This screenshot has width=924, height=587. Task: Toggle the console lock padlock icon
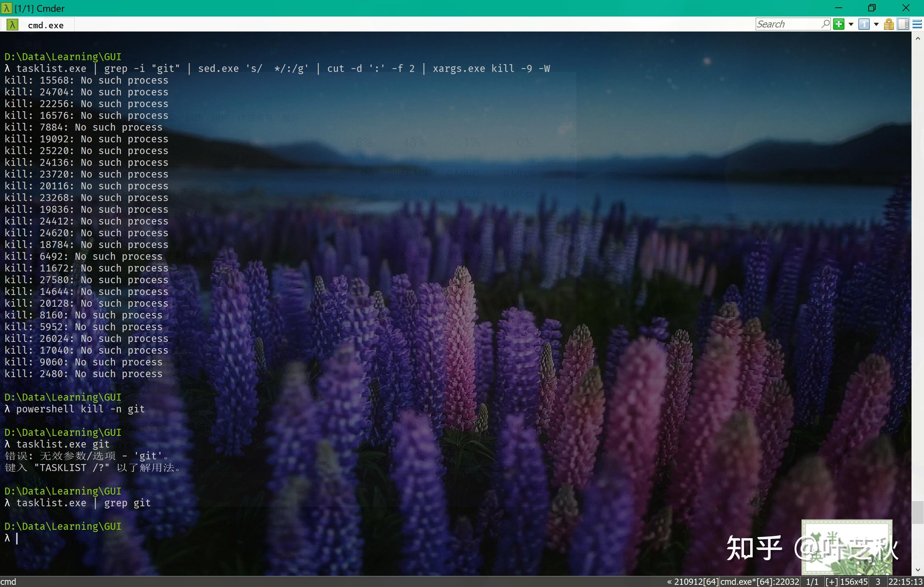point(889,24)
